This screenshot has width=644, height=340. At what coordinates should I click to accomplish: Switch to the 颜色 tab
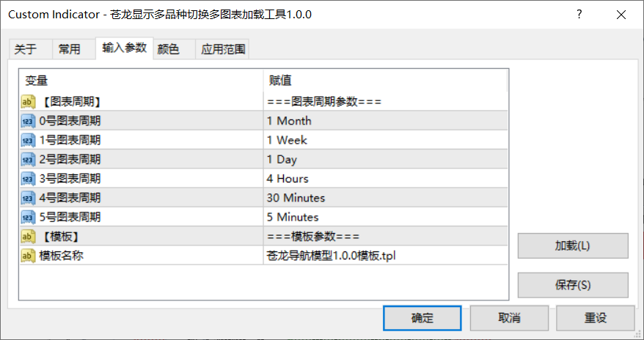coord(168,49)
